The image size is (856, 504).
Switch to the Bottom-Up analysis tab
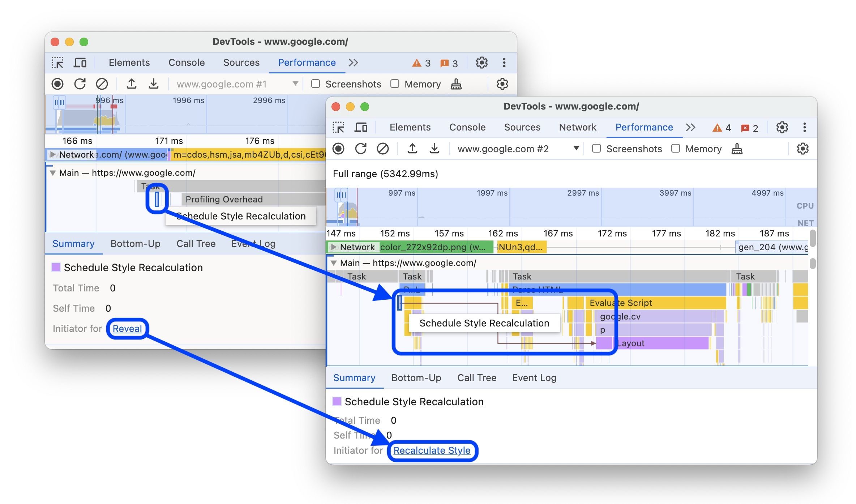click(416, 377)
